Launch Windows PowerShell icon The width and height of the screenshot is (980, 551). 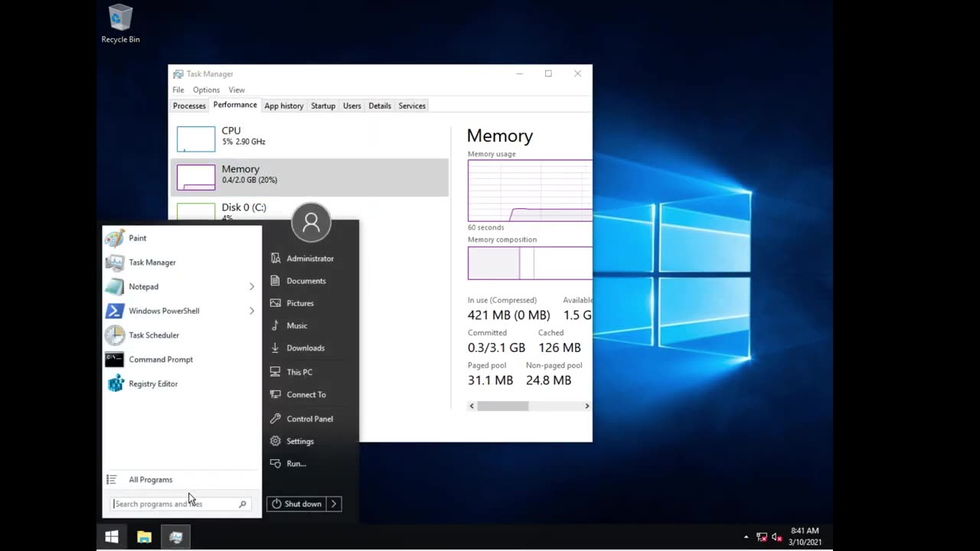[x=115, y=311]
